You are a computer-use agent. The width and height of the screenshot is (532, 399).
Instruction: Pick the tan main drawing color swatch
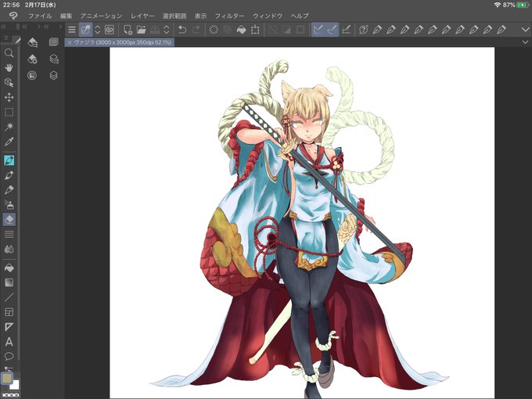pos(7,378)
